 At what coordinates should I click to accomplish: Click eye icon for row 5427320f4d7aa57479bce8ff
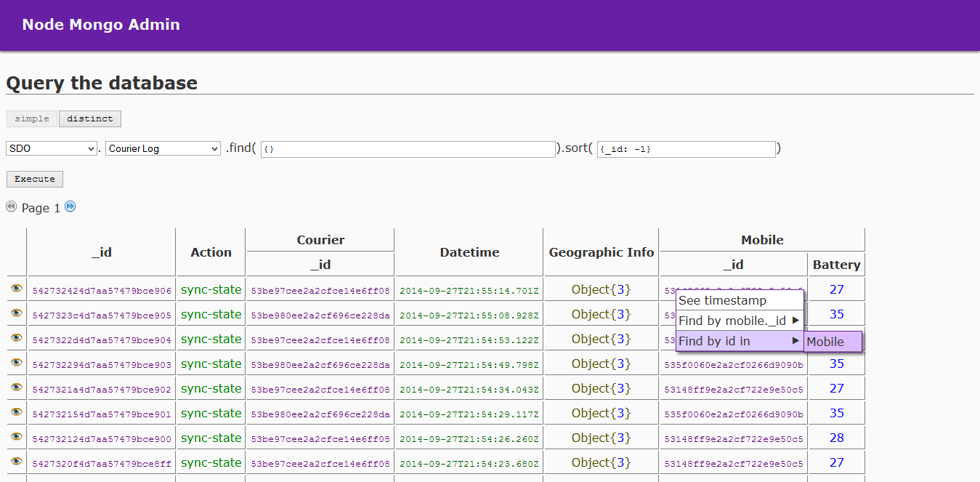tap(17, 462)
